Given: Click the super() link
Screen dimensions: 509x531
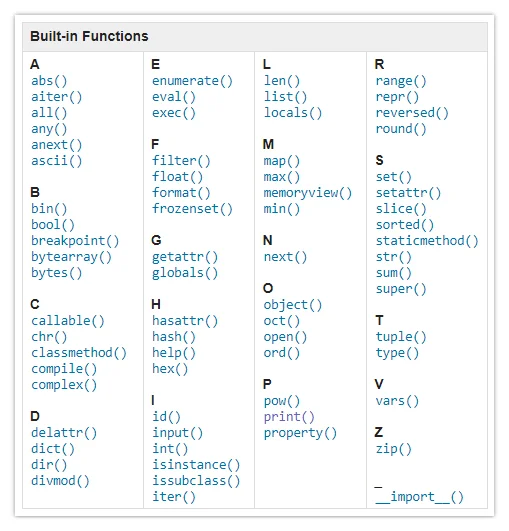Looking at the screenshot, I should [401, 289].
